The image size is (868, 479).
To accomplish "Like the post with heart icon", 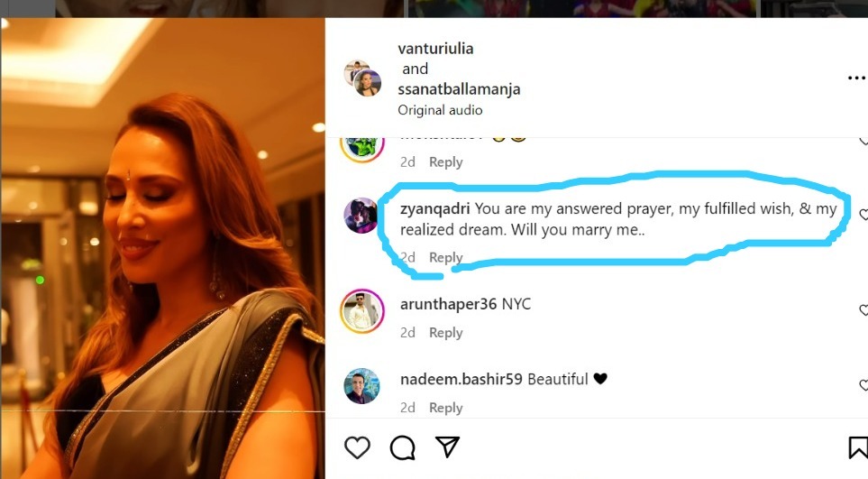I will pyautogui.click(x=358, y=447).
